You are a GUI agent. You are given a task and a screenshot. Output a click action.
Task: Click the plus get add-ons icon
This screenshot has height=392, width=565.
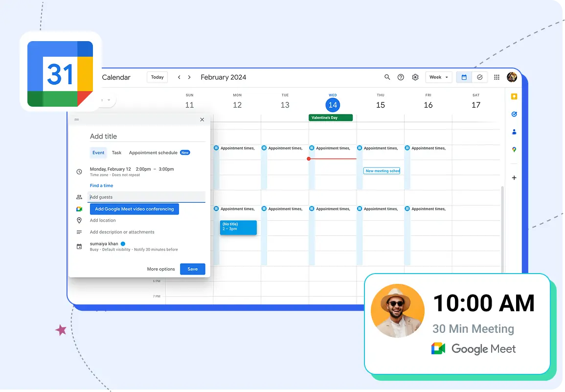514,178
